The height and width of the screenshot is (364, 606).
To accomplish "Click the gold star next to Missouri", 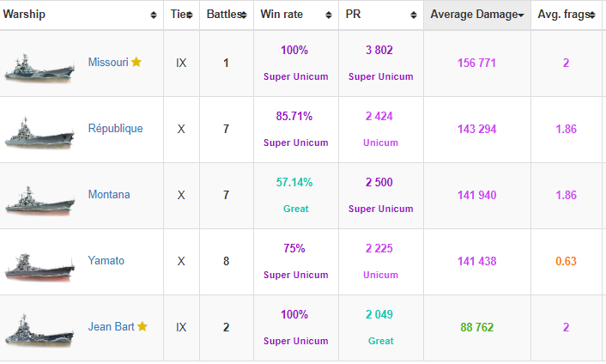I will [136, 63].
